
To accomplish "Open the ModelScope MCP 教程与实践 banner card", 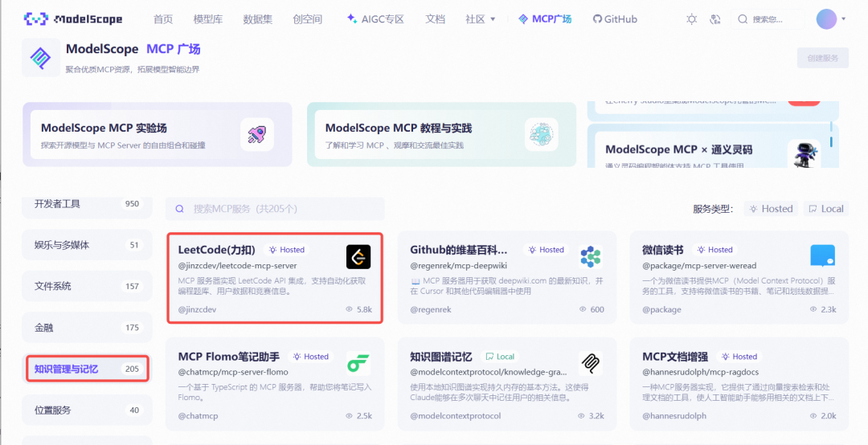I will click(442, 134).
